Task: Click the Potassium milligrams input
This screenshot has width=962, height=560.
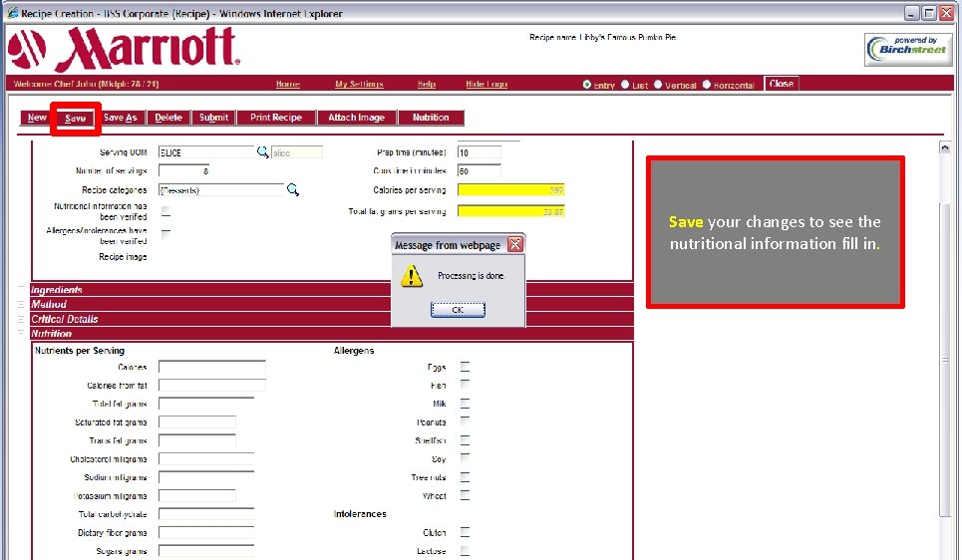Action: click(x=197, y=495)
